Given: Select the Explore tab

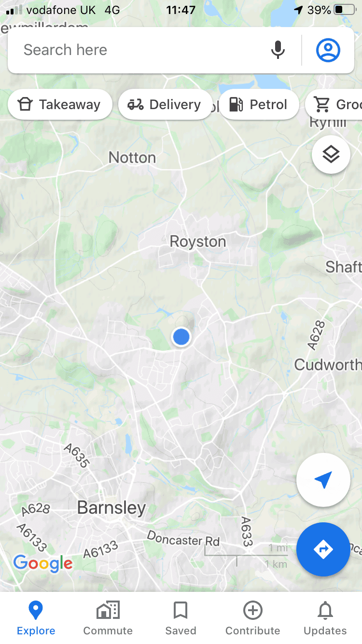Looking at the screenshot, I should [36, 618].
